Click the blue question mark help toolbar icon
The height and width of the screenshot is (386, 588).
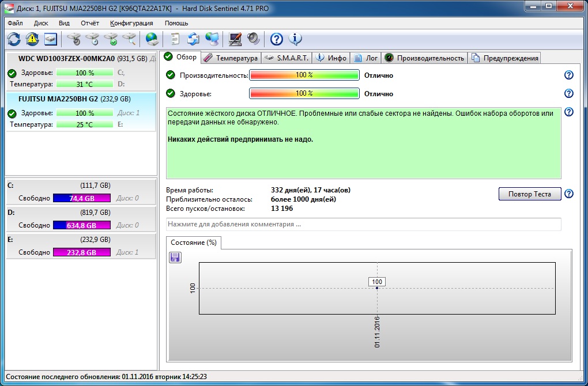(276, 39)
